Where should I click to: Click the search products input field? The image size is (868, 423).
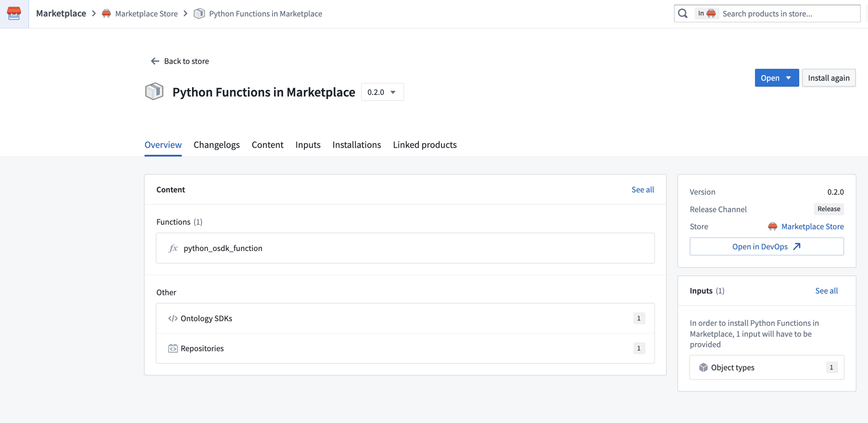(x=783, y=13)
